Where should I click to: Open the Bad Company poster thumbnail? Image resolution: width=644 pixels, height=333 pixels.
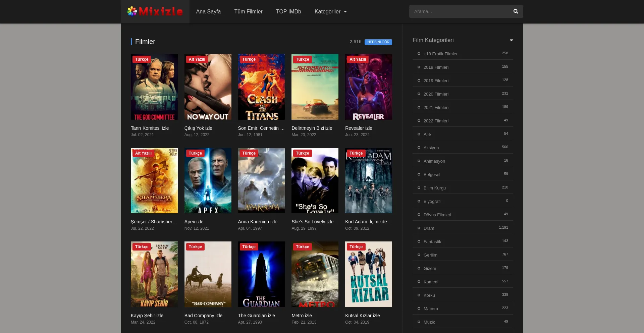click(208, 274)
